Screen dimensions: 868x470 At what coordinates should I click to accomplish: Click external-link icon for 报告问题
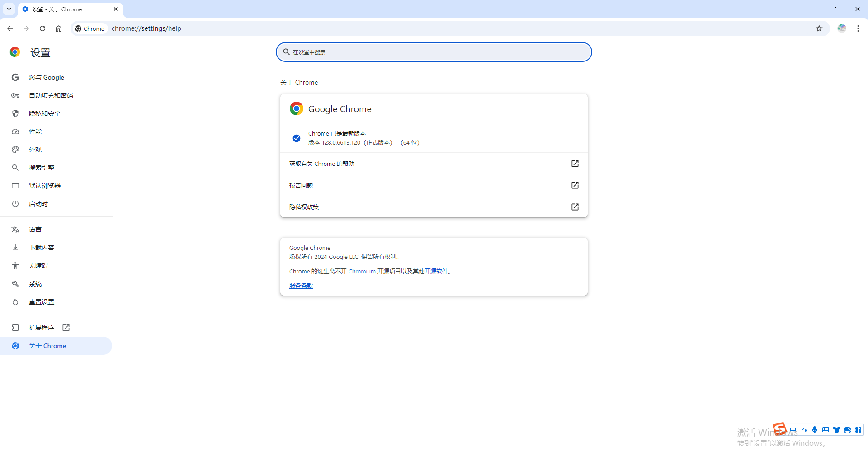point(575,185)
